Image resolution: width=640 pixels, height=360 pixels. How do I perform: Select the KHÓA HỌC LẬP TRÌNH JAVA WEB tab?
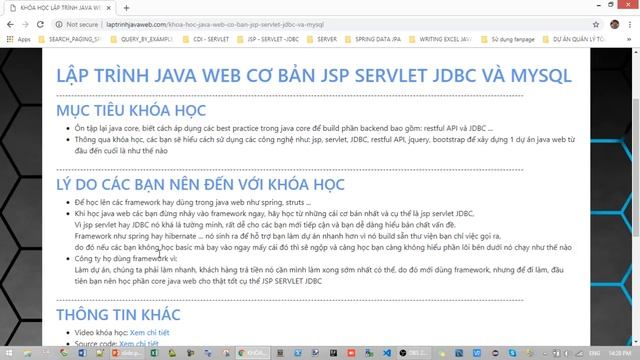pos(60,8)
